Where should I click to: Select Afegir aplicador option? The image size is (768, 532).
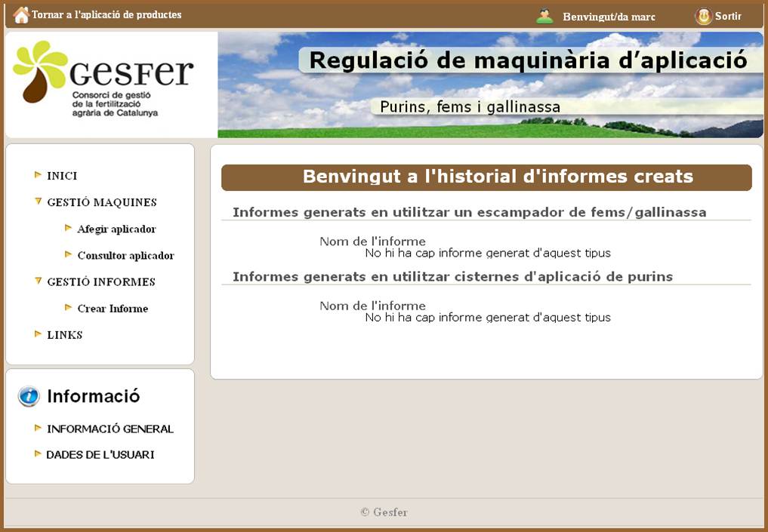116,229
